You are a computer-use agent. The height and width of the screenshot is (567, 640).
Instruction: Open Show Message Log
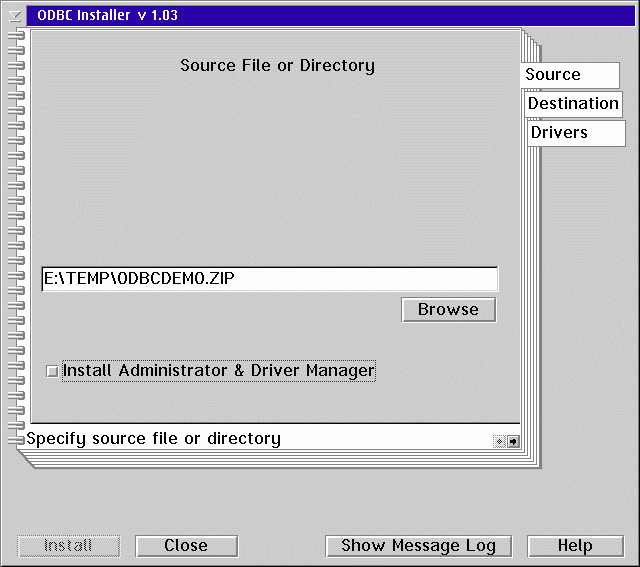click(x=418, y=546)
